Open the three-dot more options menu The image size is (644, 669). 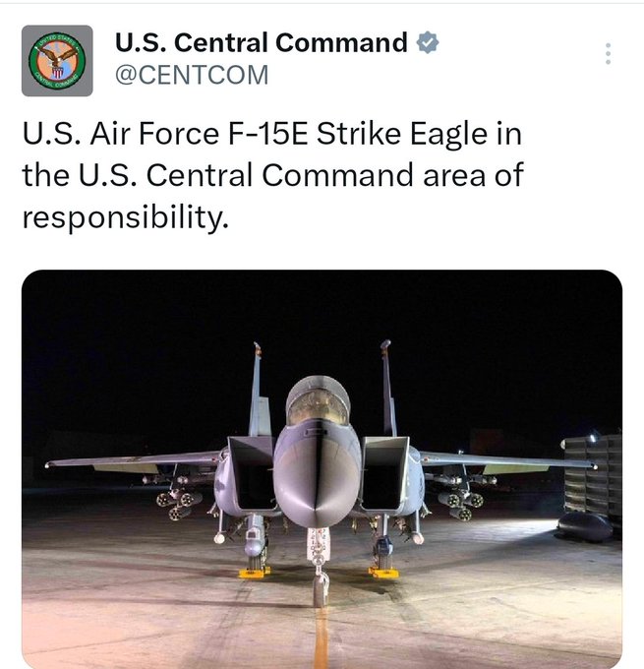click(609, 54)
